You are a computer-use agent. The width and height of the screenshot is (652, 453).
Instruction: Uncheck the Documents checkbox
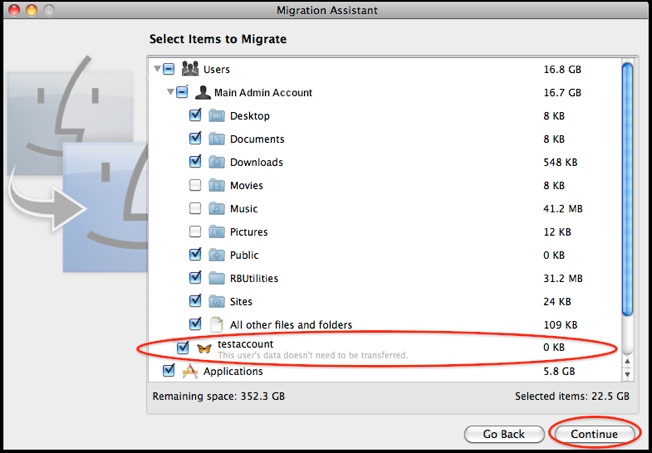[x=195, y=138]
